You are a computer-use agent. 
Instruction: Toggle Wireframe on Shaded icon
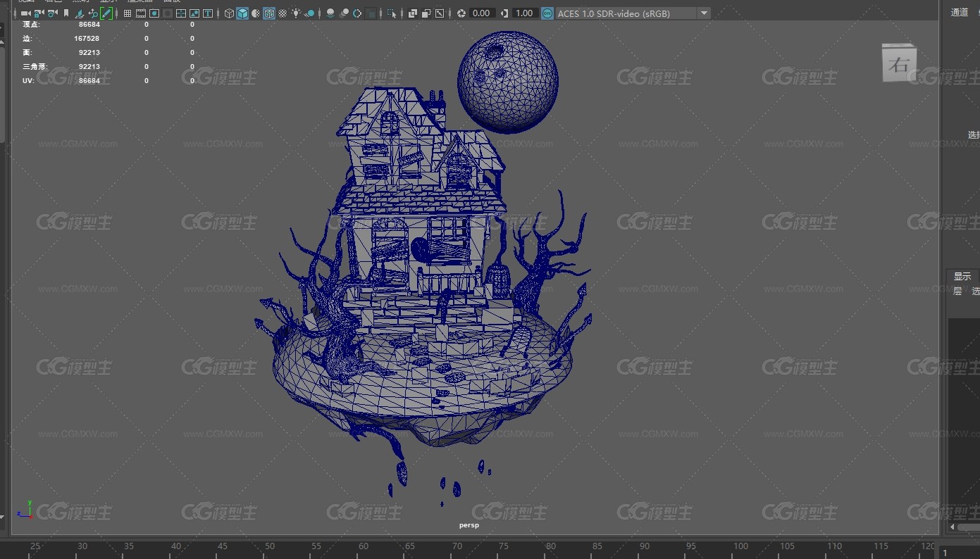pos(269,13)
